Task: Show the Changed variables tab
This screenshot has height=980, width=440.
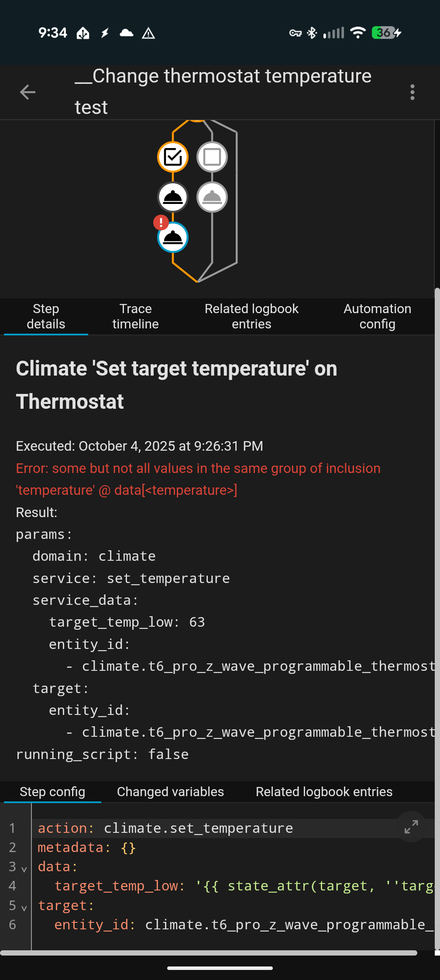Action: click(170, 792)
